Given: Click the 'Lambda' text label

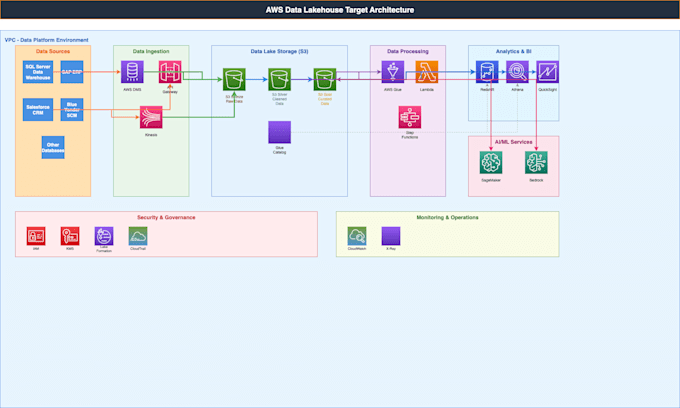Looking at the screenshot, I should pos(427,89).
